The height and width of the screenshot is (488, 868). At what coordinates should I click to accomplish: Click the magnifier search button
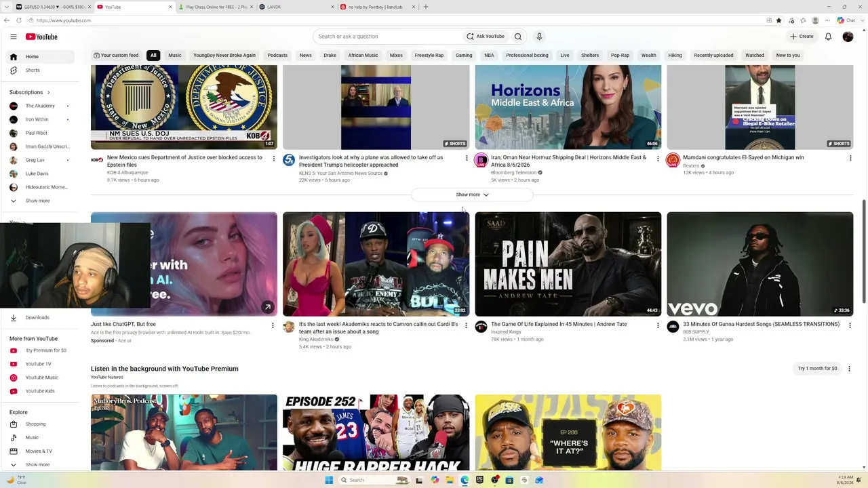[518, 37]
